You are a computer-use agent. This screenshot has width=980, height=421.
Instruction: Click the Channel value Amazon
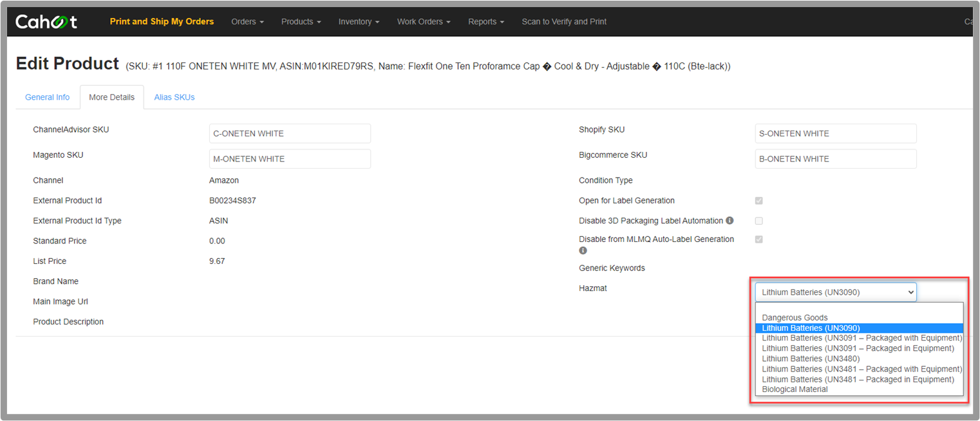point(224,180)
